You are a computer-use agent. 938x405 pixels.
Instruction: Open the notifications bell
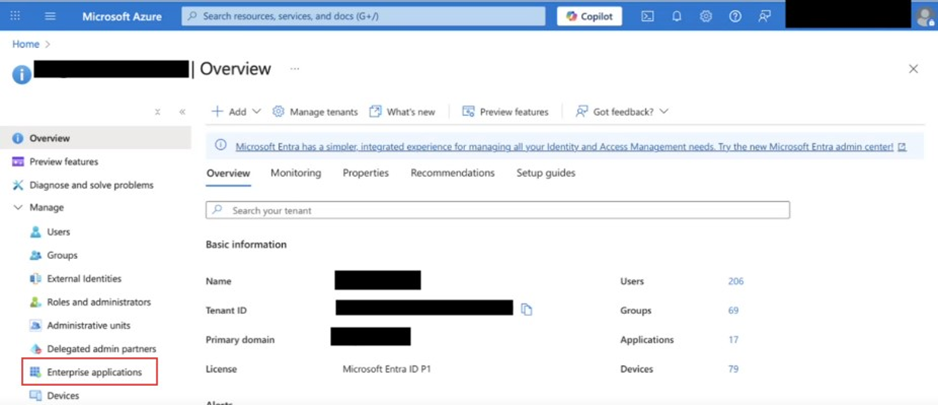(x=677, y=16)
